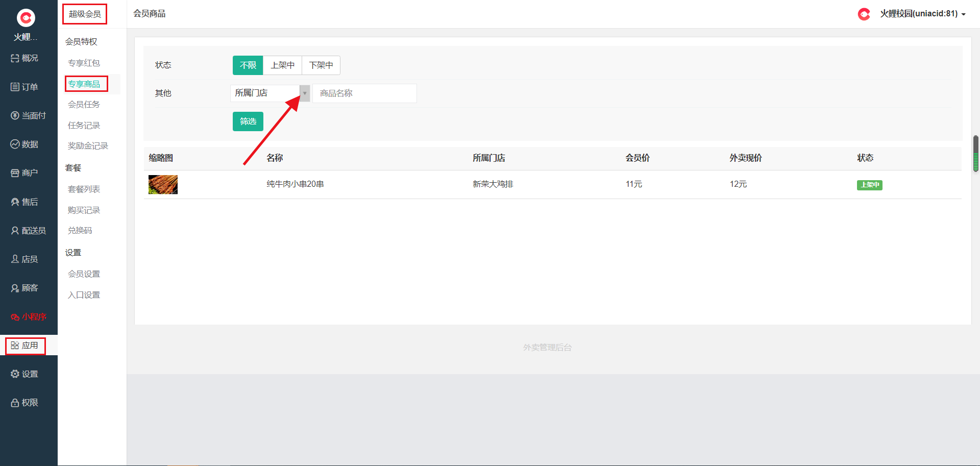The image size is (980, 466).
Task: Open 专享商品 menu item
Action: click(x=84, y=84)
